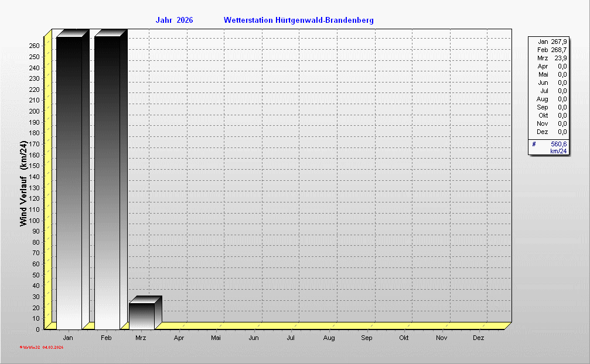Click the Jahr 2026 title text
Screen dimensions: 590x364
click(x=174, y=20)
